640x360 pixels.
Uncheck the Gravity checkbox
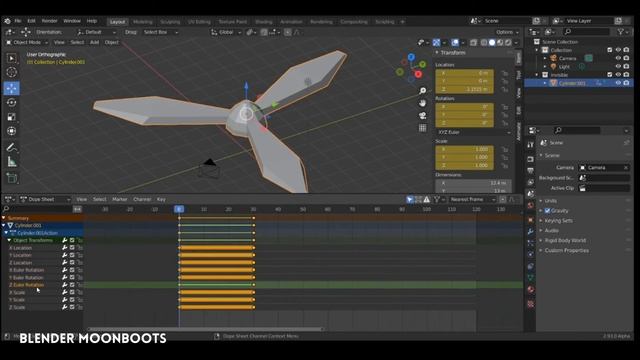click(x=547, y=211)
